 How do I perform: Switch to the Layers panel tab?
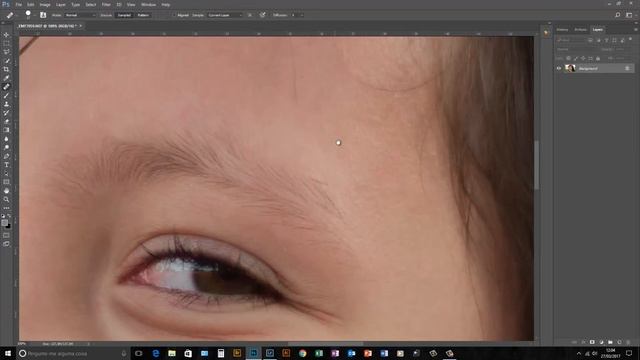coord(598,29)
